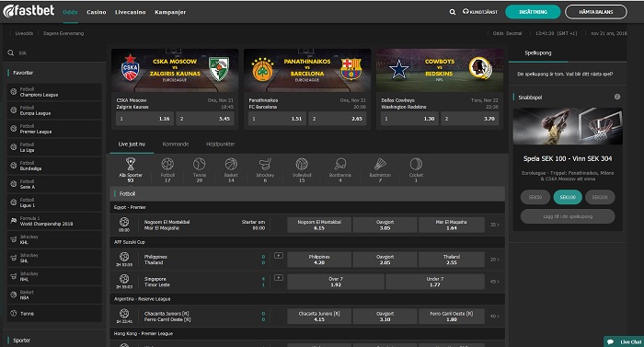Go to the Livecasino menu
This screenshot has width=644, height=347.
(x=131, y=12)
